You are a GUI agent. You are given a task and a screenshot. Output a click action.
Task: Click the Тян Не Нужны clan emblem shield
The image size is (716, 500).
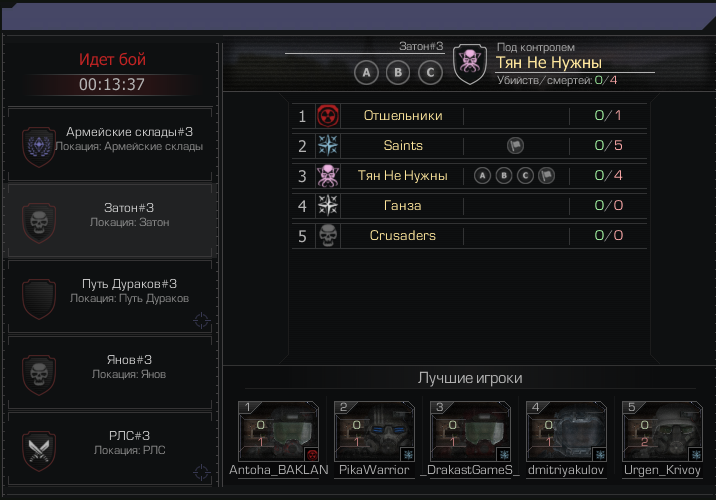click(470, 64)
